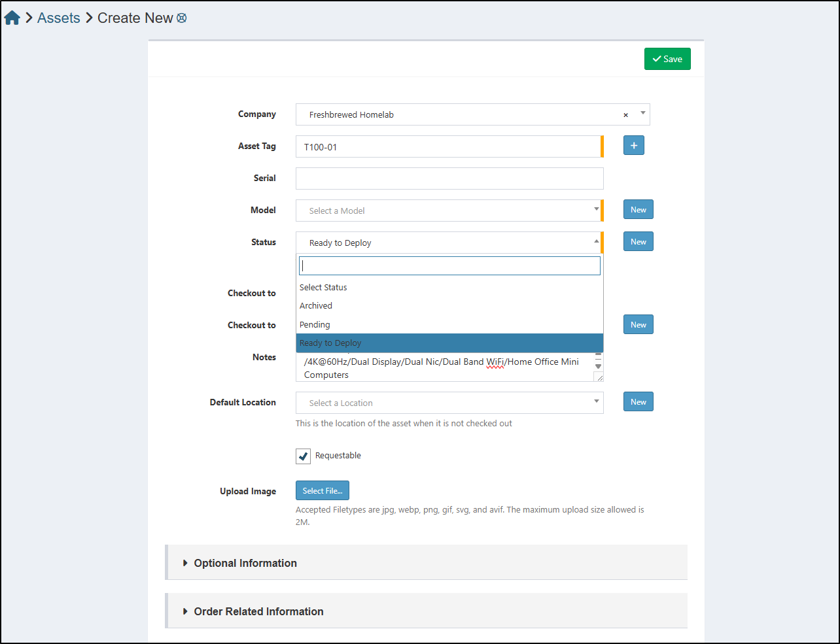Toggle the Requestable checkbox
This screenshot has height=644, width=840.
click(x=303, y=456)
